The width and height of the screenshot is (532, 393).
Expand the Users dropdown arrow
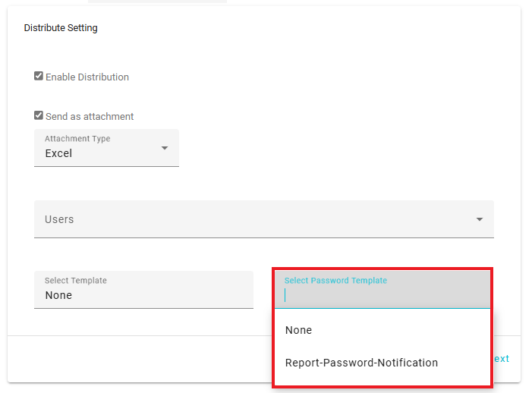tap(480, 219)
